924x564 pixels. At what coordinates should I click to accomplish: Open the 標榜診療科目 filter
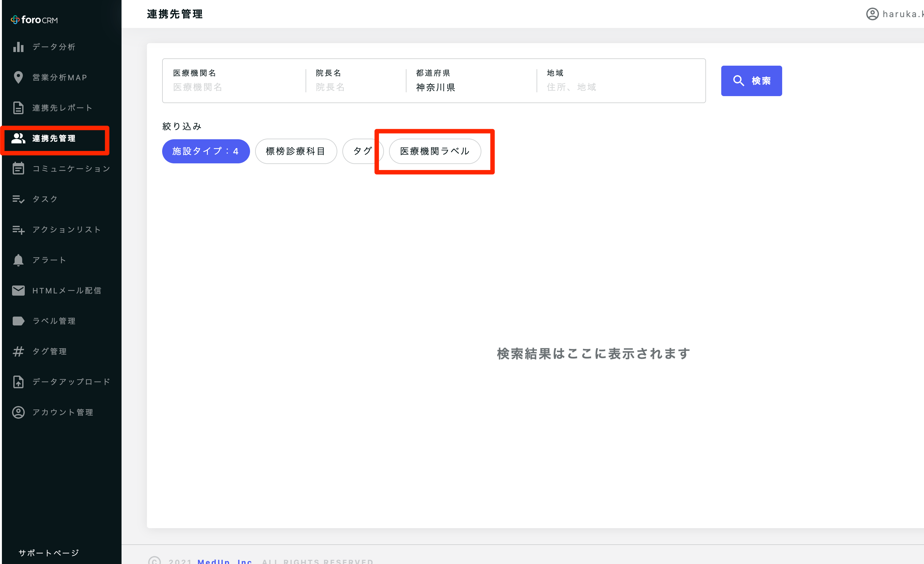point(296,151)
